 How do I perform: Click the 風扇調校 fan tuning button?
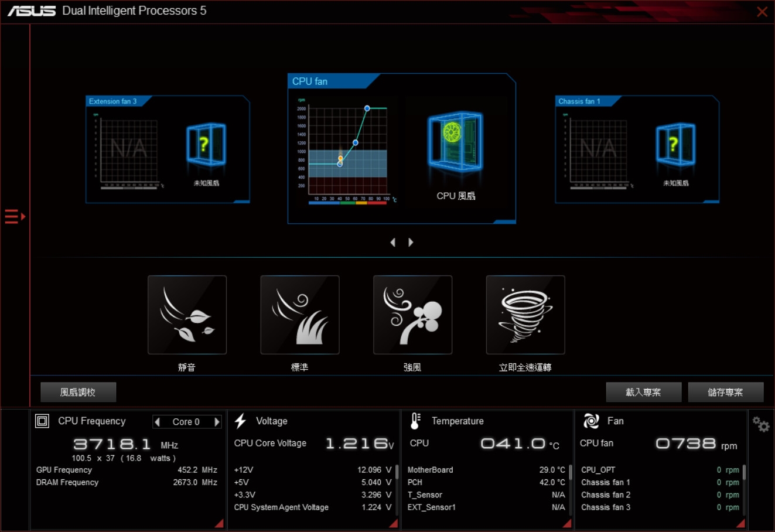[78, 392]
